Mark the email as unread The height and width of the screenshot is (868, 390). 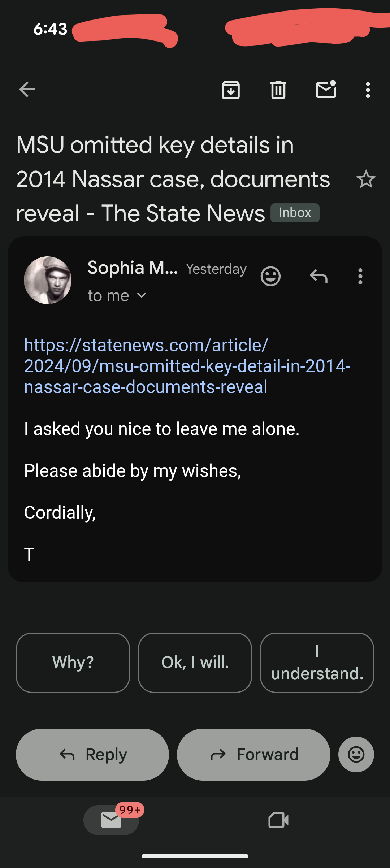click(x=326, y=90)
